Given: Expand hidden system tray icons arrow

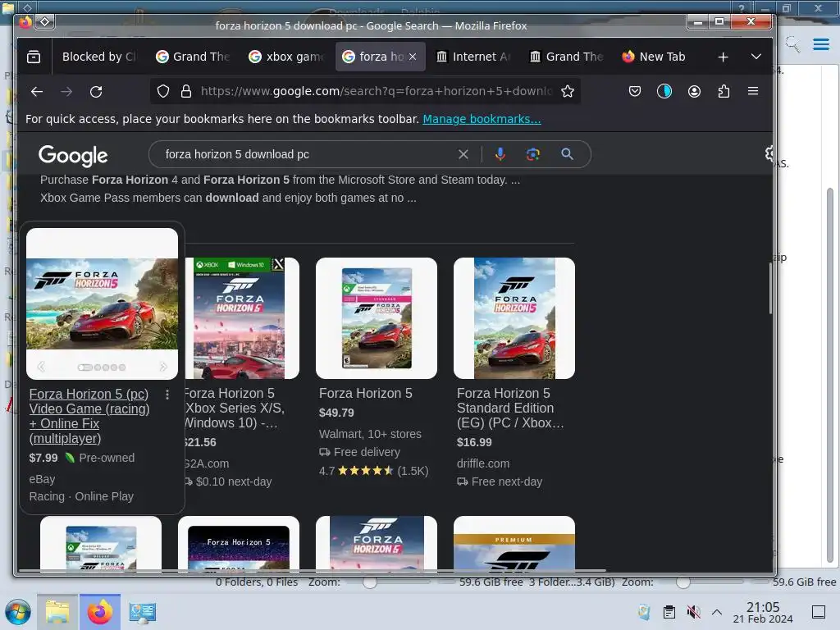Looking at the screenshot, I should (717, 612).
